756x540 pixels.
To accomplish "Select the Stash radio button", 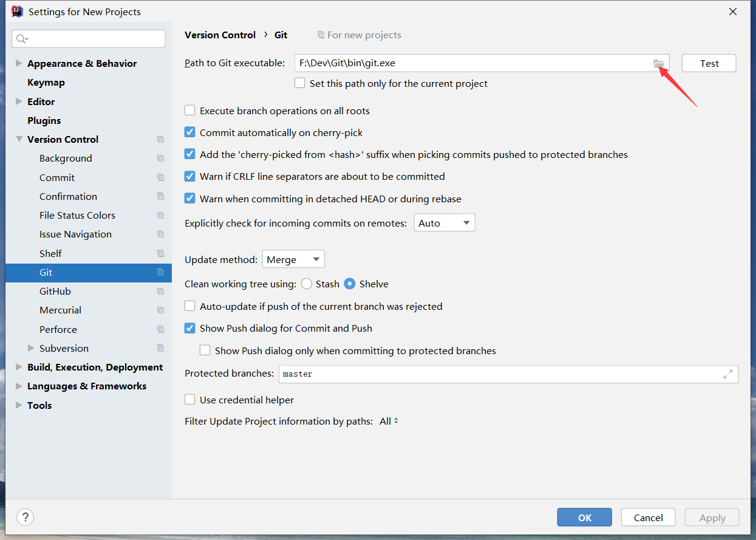I will pos(307,284).
